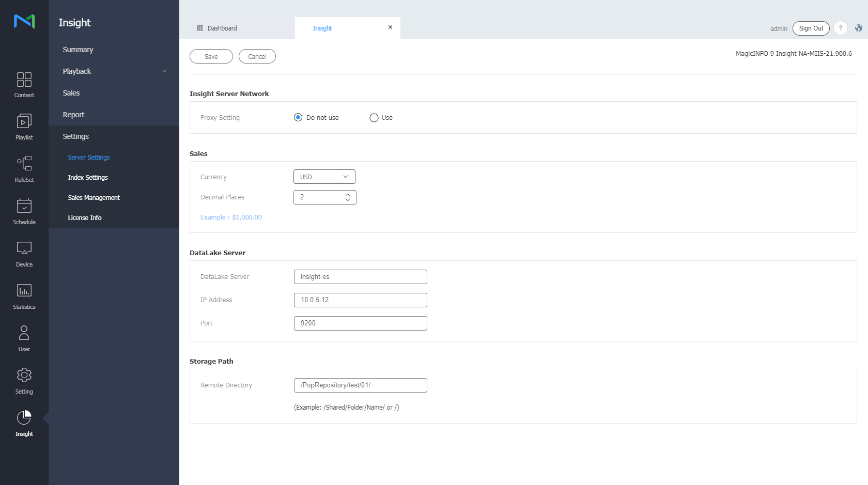Expand the Playback menu chevron

[164, 71]
